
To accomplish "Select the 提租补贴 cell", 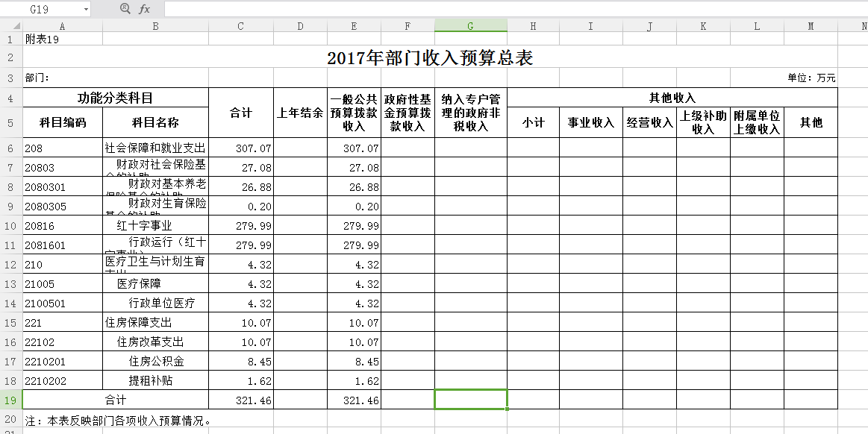I will pos(155,380).
